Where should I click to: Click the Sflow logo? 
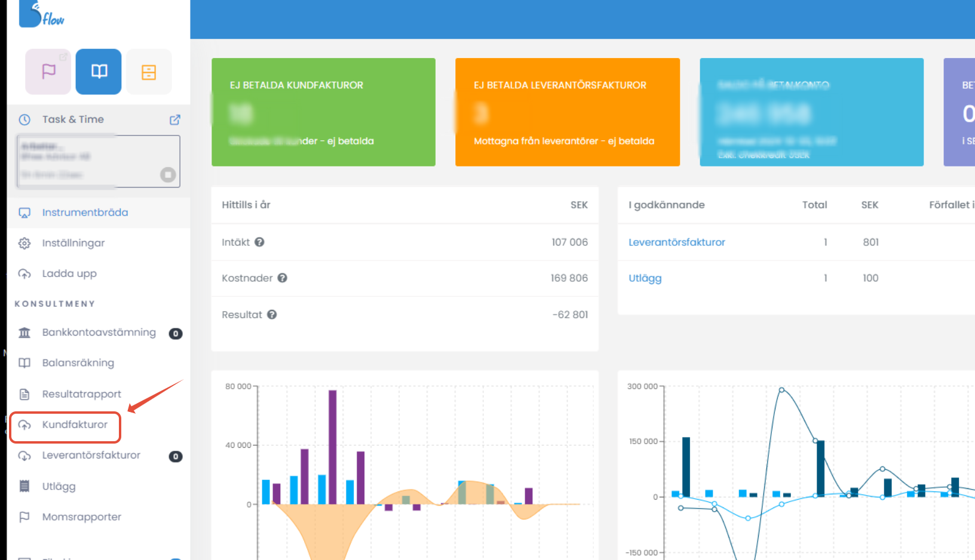tap(41, 14)
